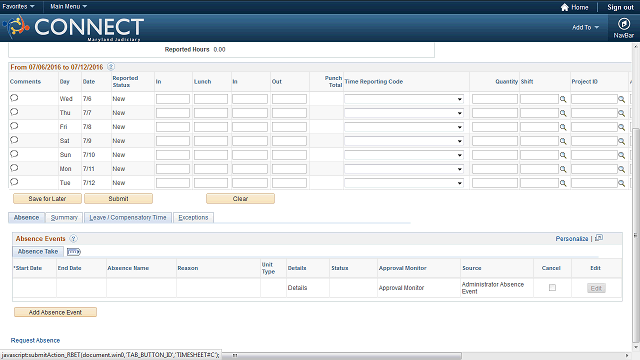
Task: Open the Exceptions tab
Action: click(x=193, y=218)
